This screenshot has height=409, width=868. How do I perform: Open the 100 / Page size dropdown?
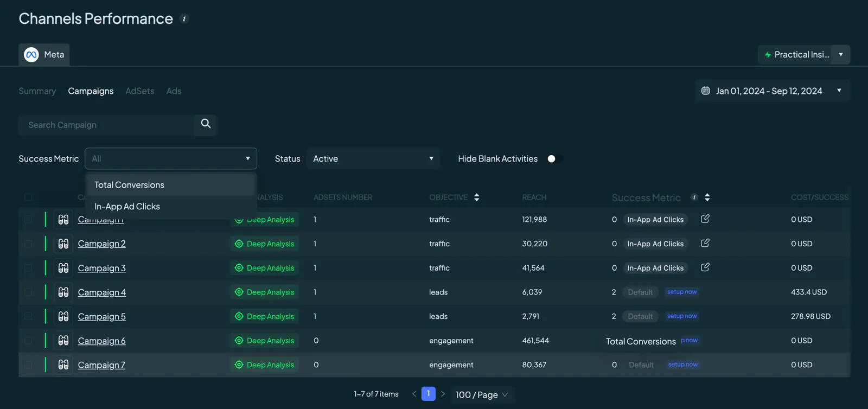tap(482, 395)
